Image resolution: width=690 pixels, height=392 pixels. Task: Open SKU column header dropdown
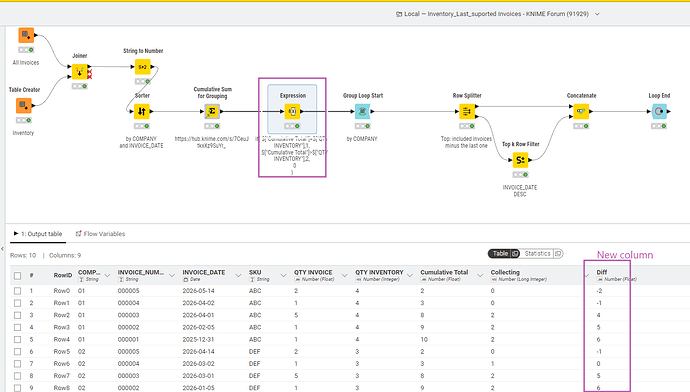(x=283, y=275)
